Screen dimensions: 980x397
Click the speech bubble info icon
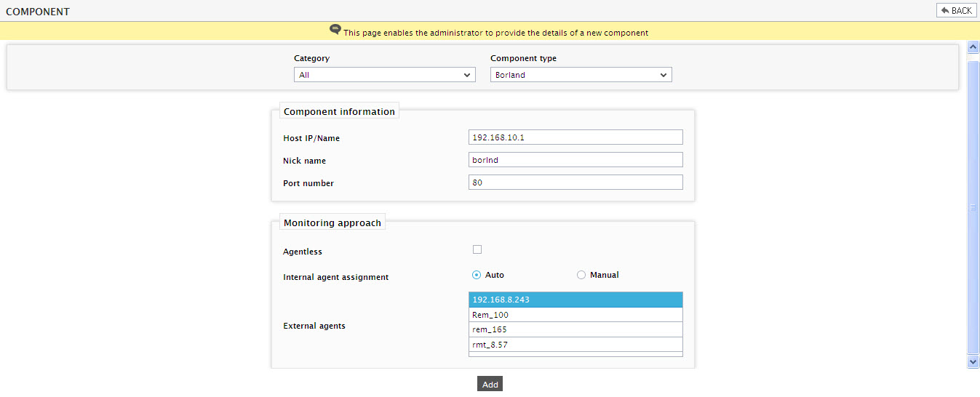coord(335,29)
